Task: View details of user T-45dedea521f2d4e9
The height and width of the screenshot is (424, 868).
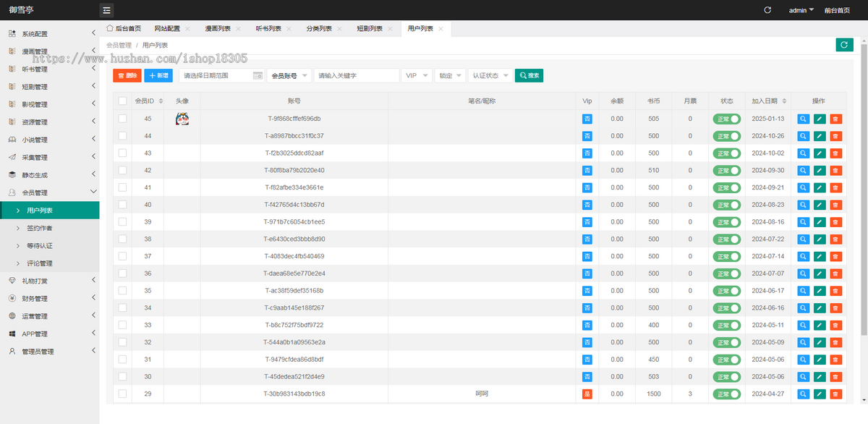Action: [804, 377]
